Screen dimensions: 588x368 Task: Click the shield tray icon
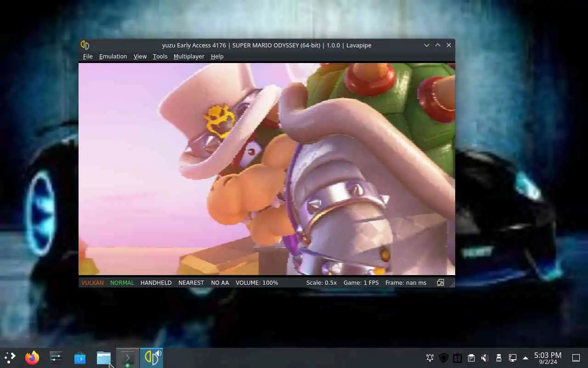444,358
